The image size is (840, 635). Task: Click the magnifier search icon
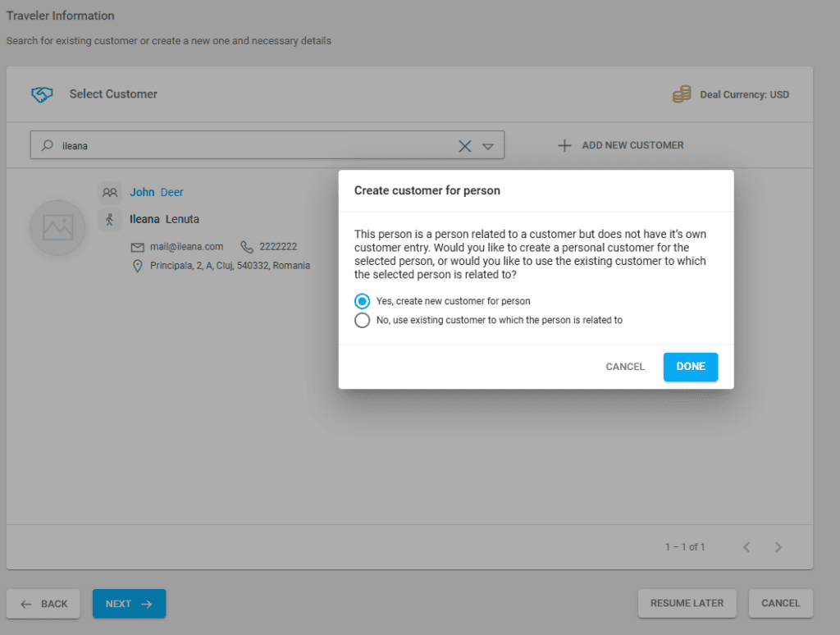pos(47,146)
